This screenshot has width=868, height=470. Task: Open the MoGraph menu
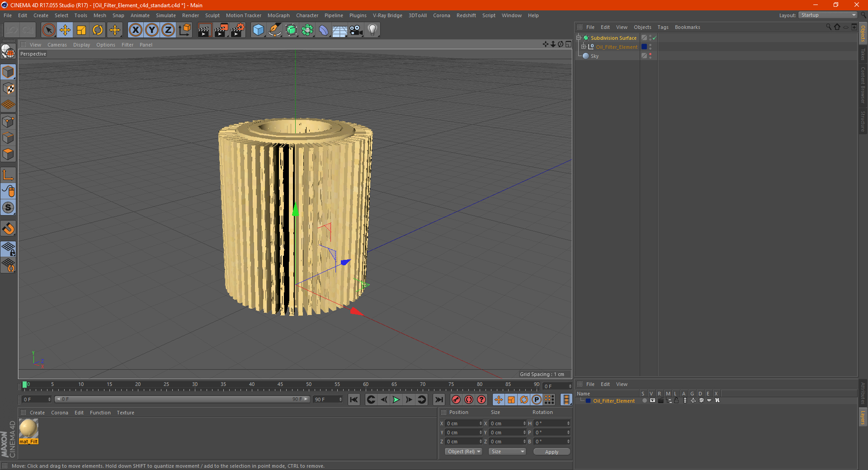tap(278, 15)
